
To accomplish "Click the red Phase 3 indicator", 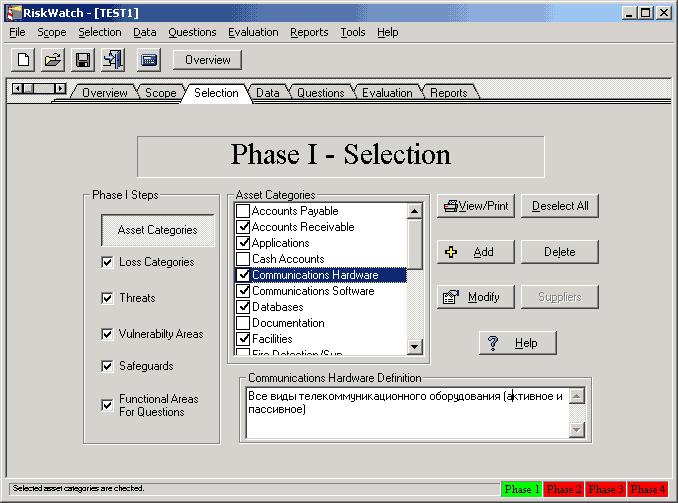I will 606,489.
